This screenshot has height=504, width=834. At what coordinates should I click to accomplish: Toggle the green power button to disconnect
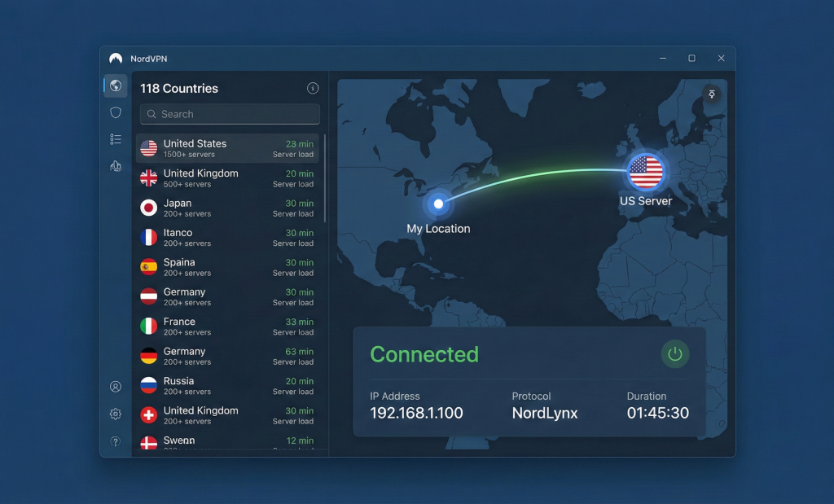coord(675,354)
